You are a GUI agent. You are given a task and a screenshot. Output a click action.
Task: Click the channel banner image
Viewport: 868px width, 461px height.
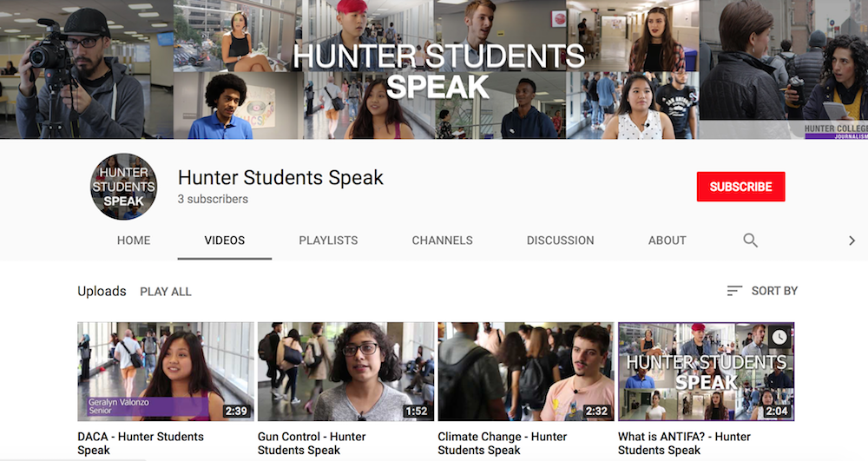434,69
